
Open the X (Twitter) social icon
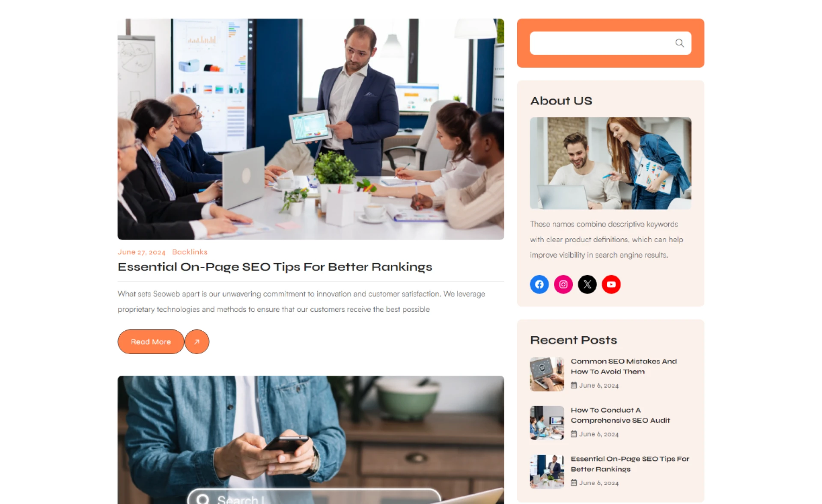click(x=587, y=284)
